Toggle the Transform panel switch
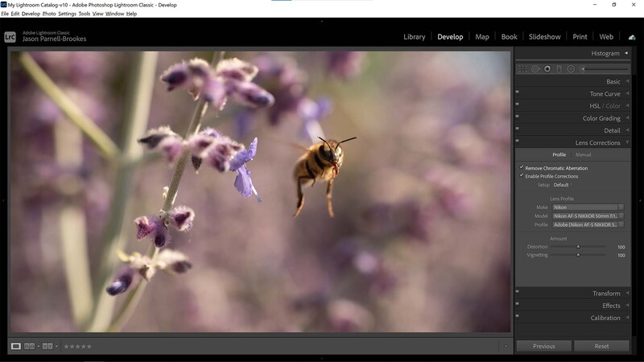644x362 pixels. coord(517,291)
